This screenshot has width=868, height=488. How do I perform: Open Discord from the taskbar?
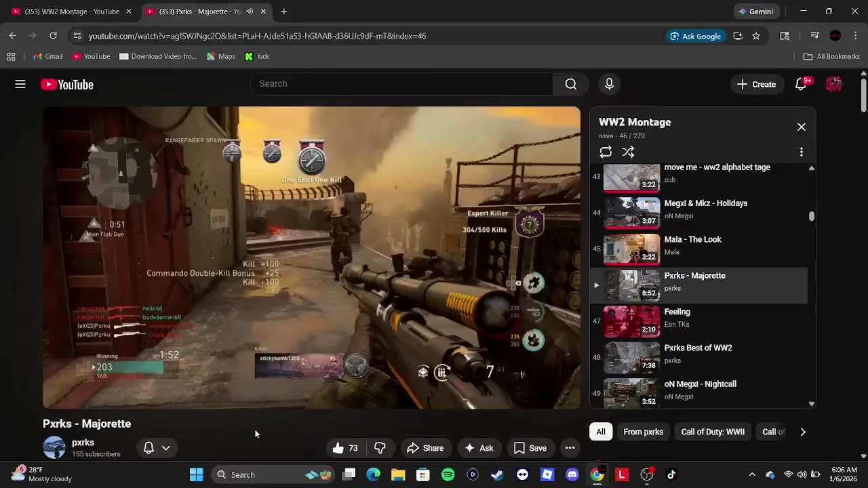[x=572, y=474]
